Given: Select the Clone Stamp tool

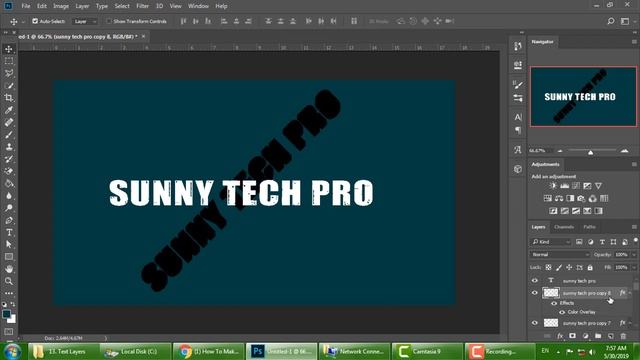Looking at the screenshot, I should [9, 147].
